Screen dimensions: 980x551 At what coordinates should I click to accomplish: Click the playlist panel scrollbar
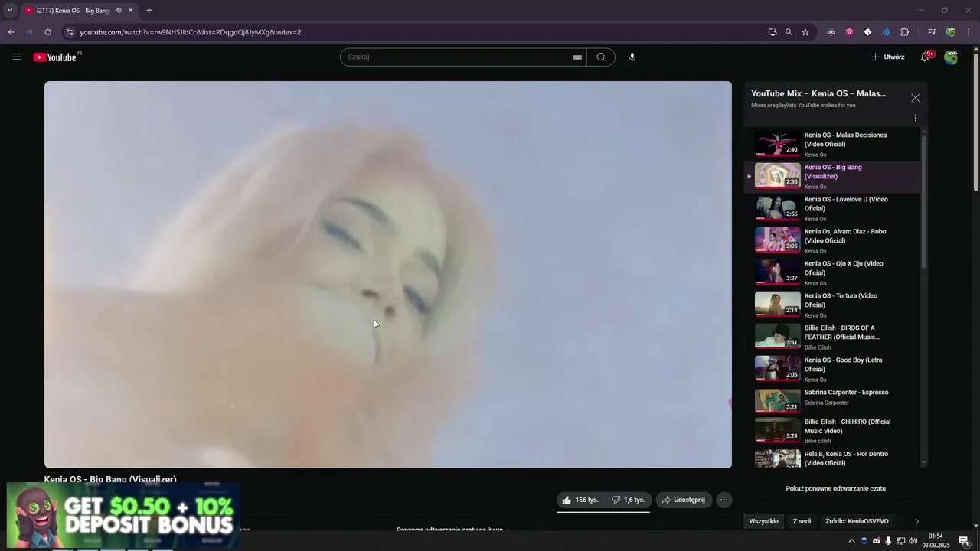(923, 203)
